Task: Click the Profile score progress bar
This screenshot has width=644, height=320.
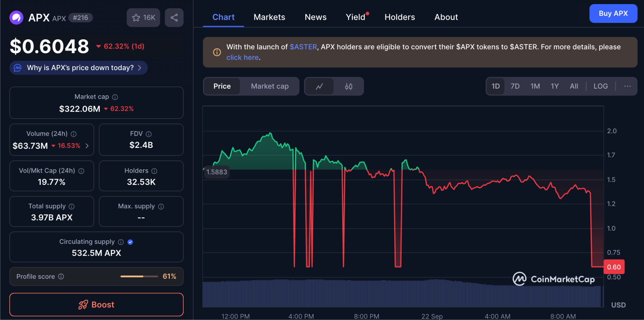Action: click(x=139, y=276)
